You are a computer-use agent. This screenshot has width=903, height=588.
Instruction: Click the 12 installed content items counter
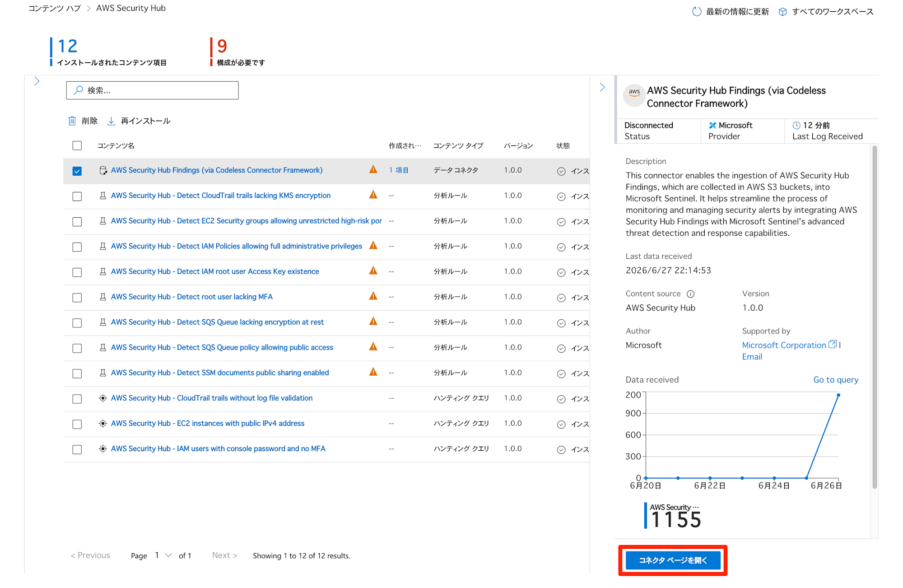click(108, 52)
